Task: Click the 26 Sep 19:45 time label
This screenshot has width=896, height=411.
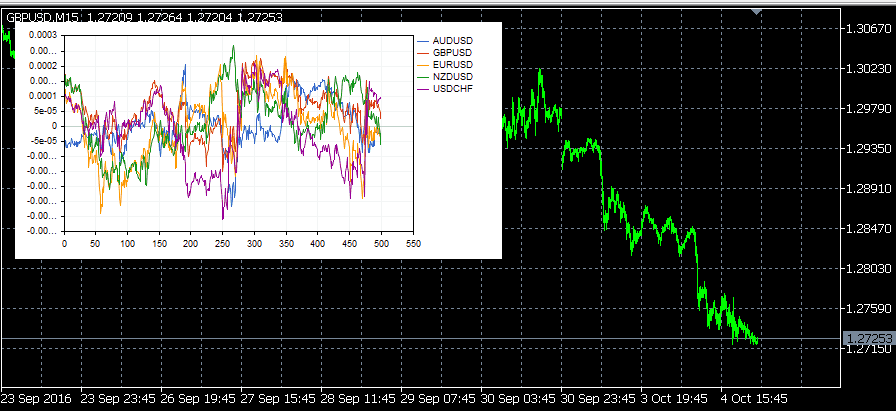Action: (x=198, y=398)
